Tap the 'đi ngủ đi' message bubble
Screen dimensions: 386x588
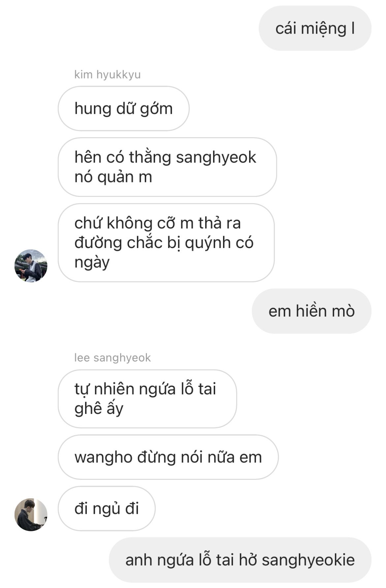107,509
